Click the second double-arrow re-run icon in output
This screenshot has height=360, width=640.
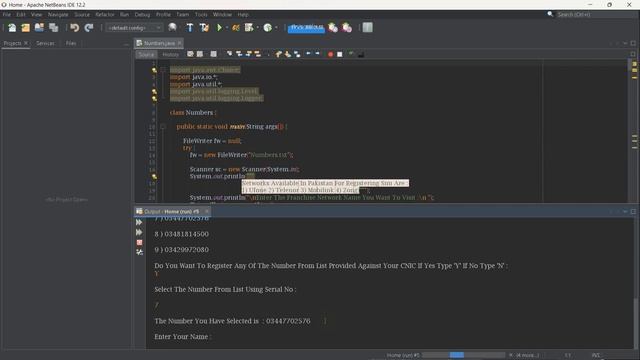coord(139,232)
